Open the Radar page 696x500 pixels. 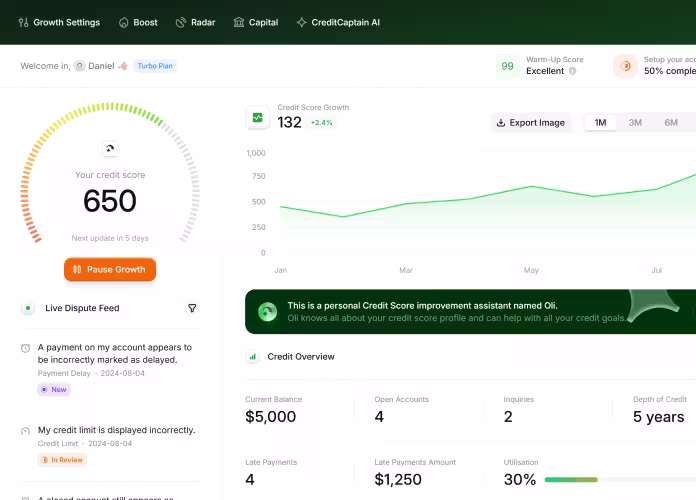pos(194,22)
